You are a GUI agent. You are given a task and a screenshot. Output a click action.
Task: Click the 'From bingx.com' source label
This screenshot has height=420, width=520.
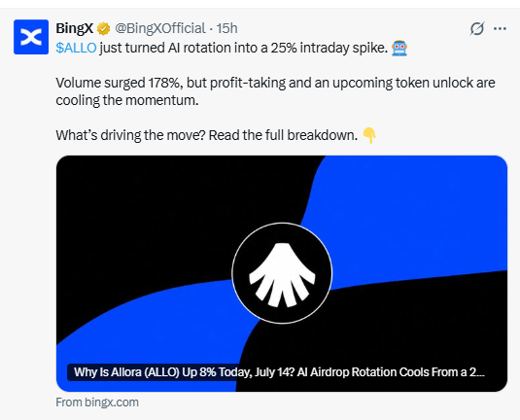(97, 402)
